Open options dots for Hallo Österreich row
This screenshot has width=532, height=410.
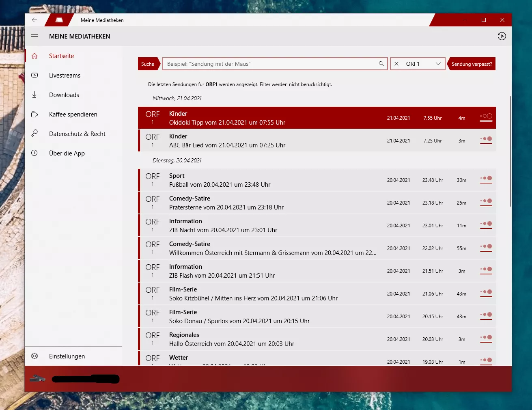click(486, 339)
